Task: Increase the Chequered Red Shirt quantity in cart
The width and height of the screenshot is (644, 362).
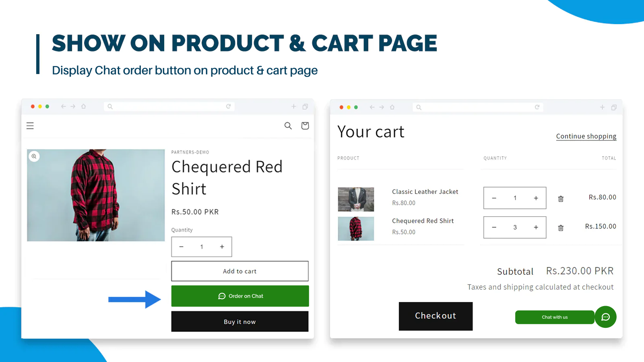Action: tap(536, 227)
